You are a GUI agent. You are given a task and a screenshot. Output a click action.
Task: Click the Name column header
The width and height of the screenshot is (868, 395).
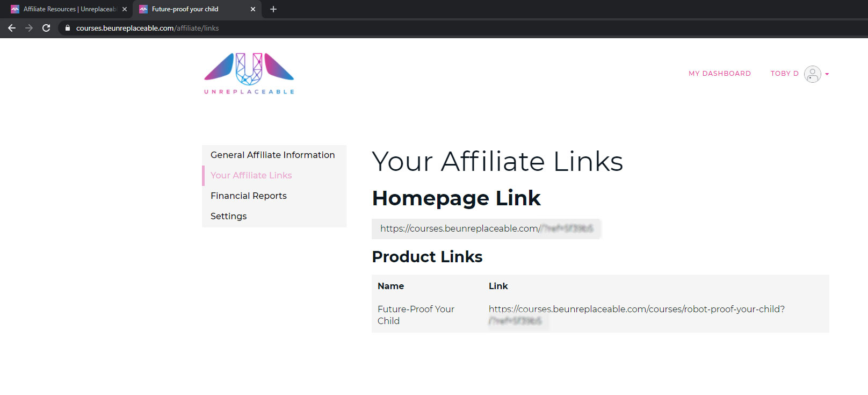[x=390, y=286]
